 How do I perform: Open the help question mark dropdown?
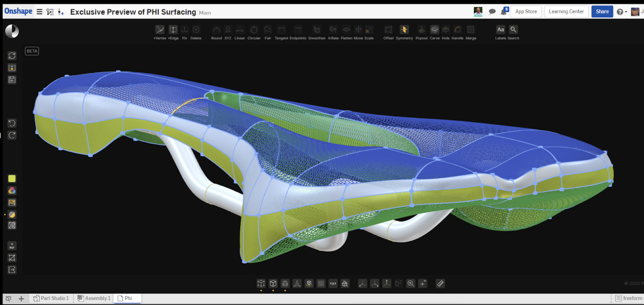[x=622, y=12]
